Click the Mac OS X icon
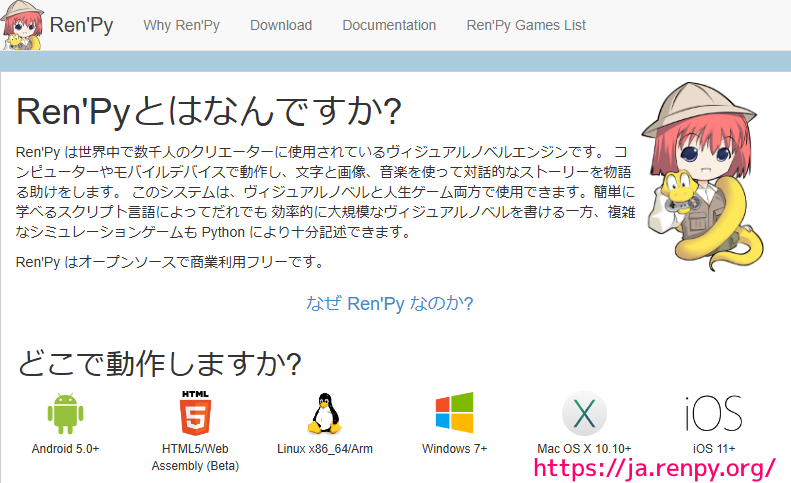The image size is (791, 483). (584, 413)
